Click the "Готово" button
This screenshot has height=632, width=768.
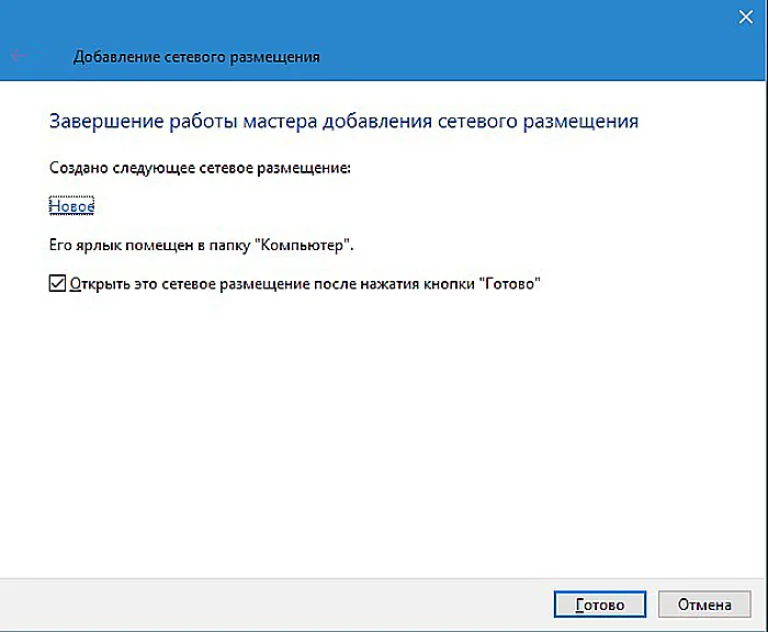click(x=600, y=605)
